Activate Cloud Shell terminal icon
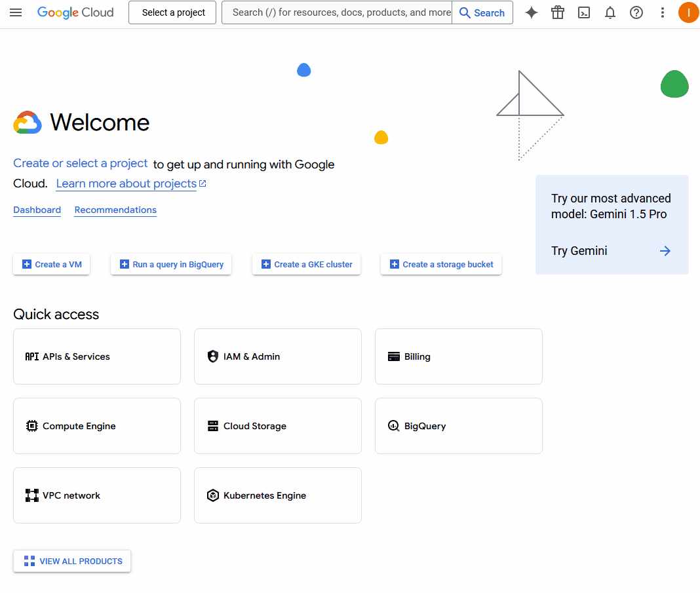 (584, 12)
